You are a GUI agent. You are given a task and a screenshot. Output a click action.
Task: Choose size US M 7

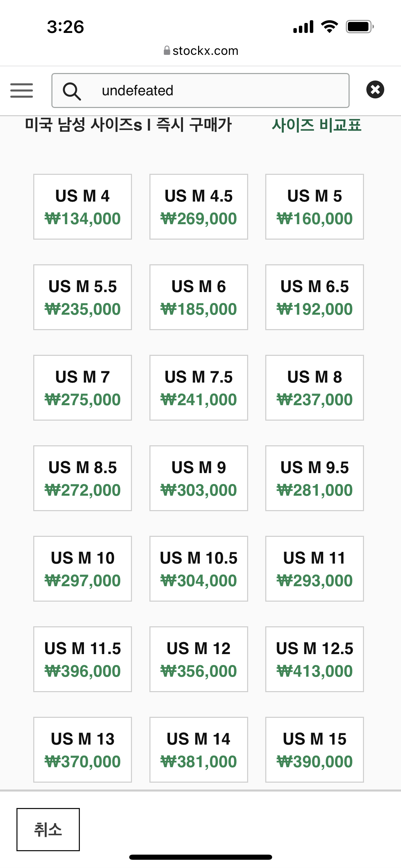pos(83,388)
